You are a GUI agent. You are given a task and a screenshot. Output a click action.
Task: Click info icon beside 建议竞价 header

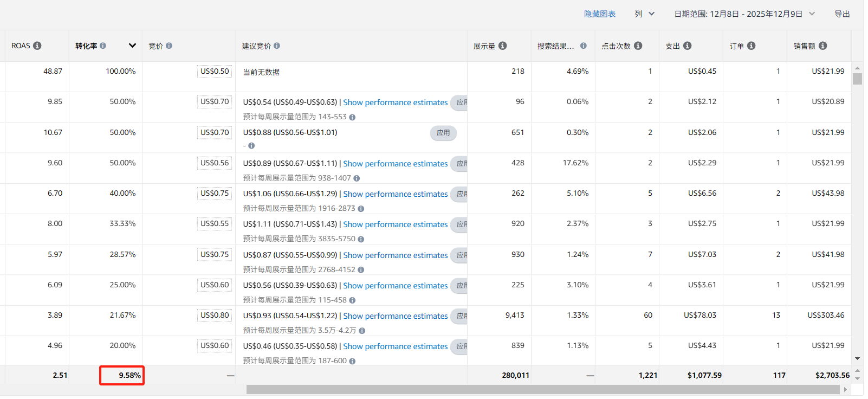point(277,46)
